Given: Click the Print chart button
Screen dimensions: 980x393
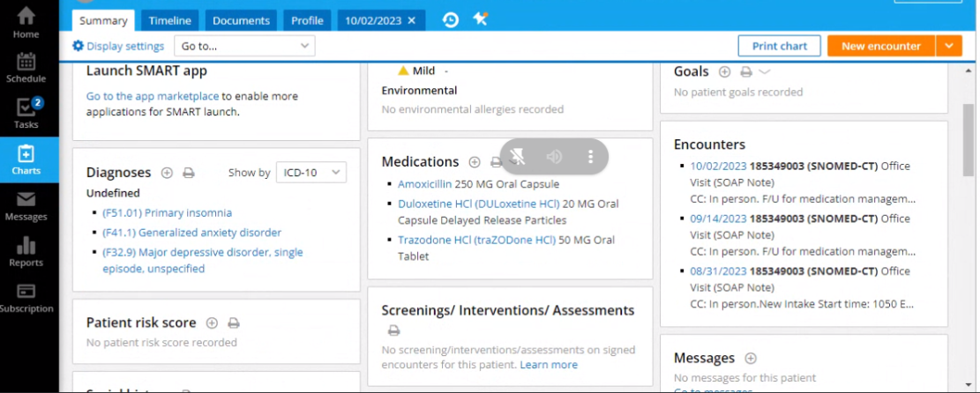Looking at the screenshot, I should click(x=780, y=46).
